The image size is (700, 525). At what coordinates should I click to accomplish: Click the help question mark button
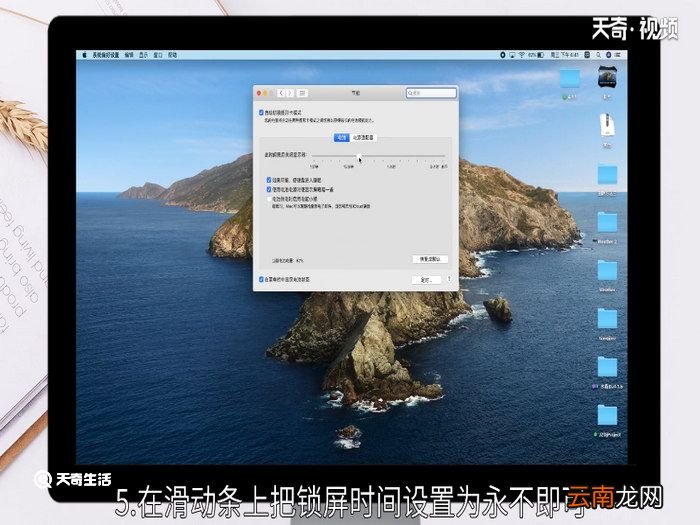coord(449,279)
